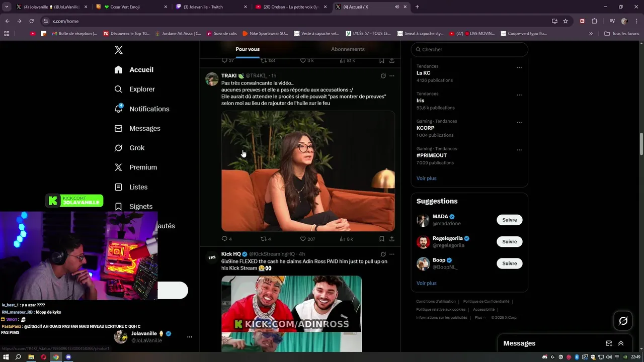The height and width of the screenshot is (362, 644).
Task: Open Chrome extensions puzzle icon
Action: [594, 21]
